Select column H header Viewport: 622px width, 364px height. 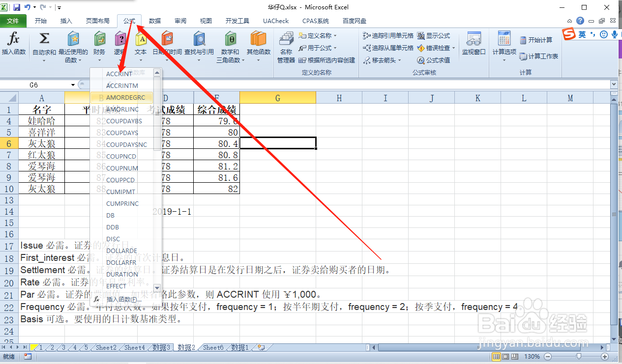[x=339, y=98]
